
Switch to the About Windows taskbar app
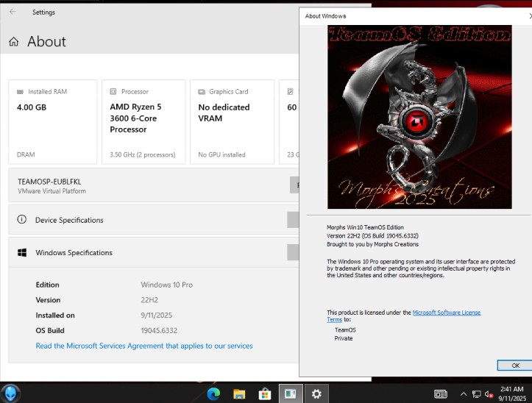click(291, 393)
